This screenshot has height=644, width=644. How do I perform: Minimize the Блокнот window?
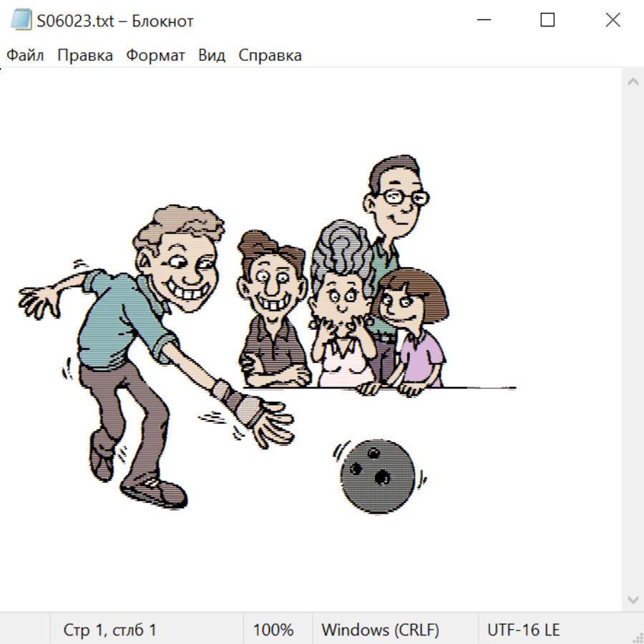tap(482, 21)
